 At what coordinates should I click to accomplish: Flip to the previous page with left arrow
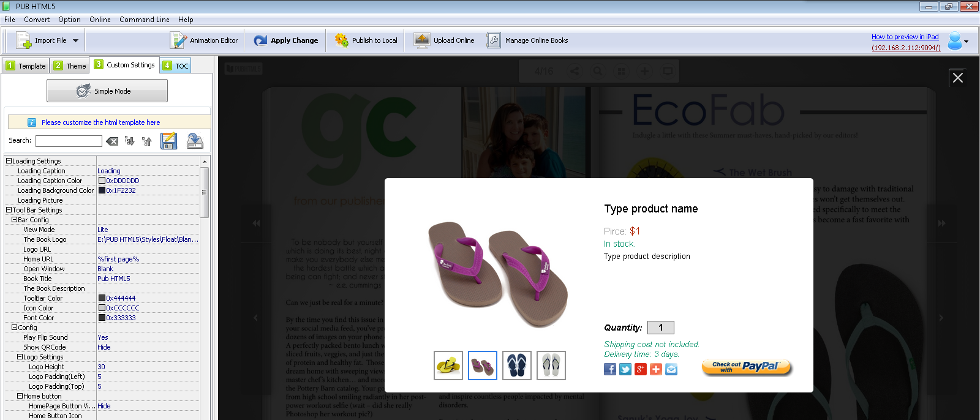coord(256,318)
